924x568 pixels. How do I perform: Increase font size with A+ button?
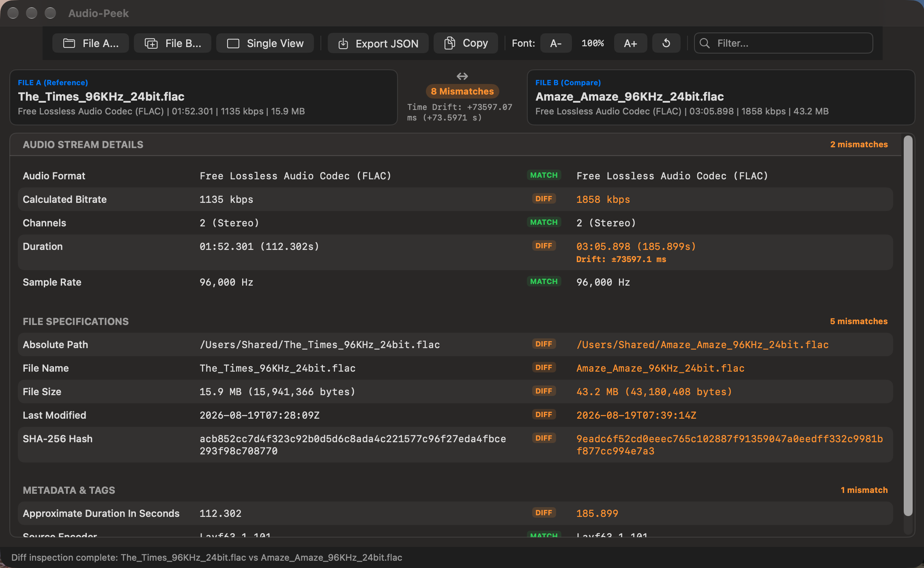(x=630, y=43)
